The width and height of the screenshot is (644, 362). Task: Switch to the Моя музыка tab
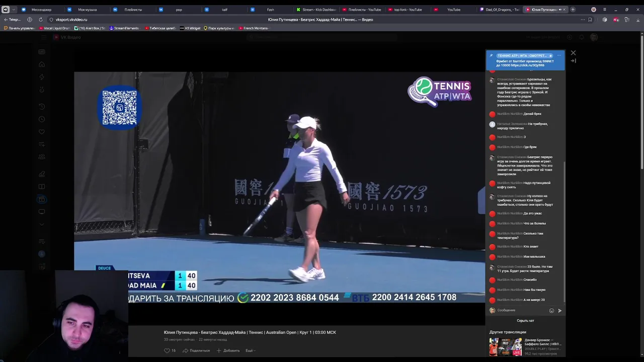(88, 10)
